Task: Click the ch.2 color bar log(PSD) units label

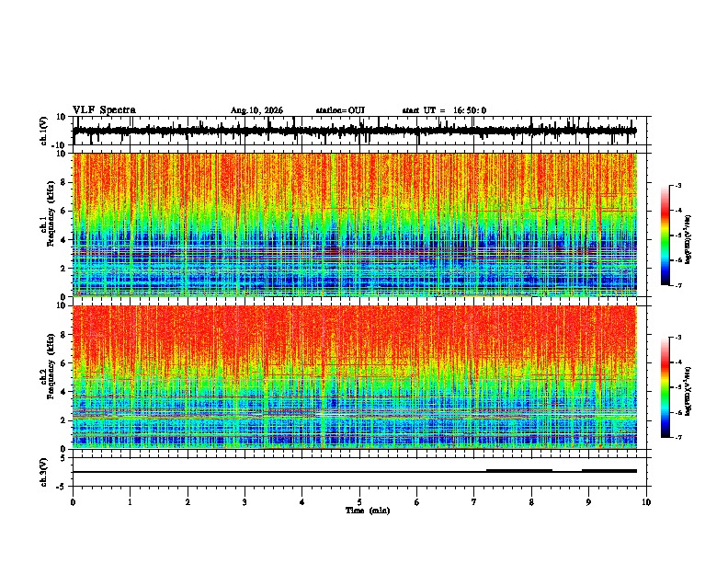Action: 688,391
